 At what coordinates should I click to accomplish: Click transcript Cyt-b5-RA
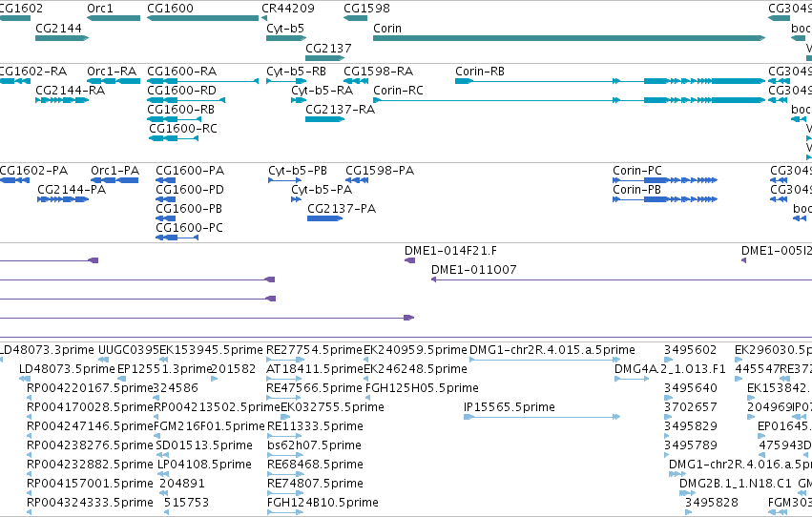pyautogui.click(x=323, y=91)
